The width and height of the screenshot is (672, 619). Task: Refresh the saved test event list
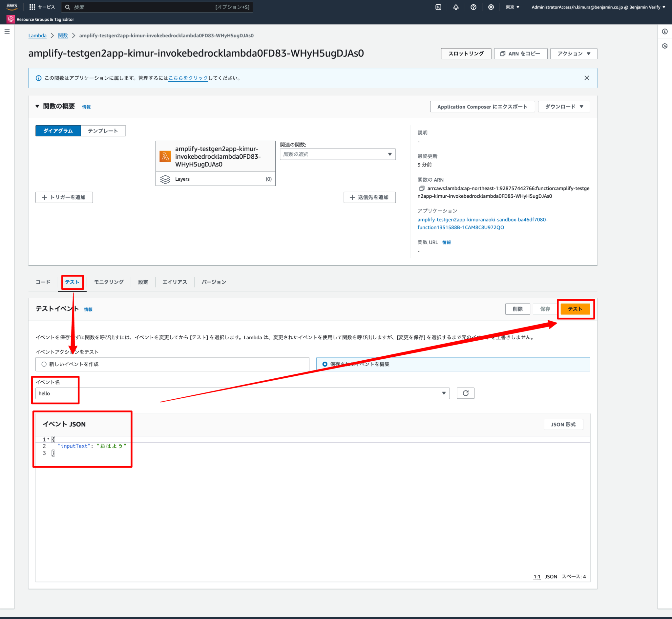(465, 393)
